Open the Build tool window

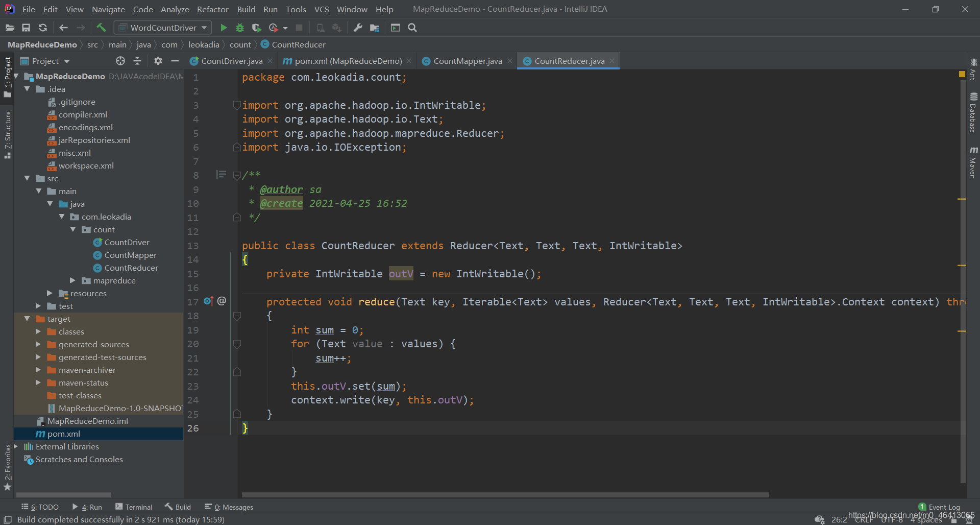178,507
